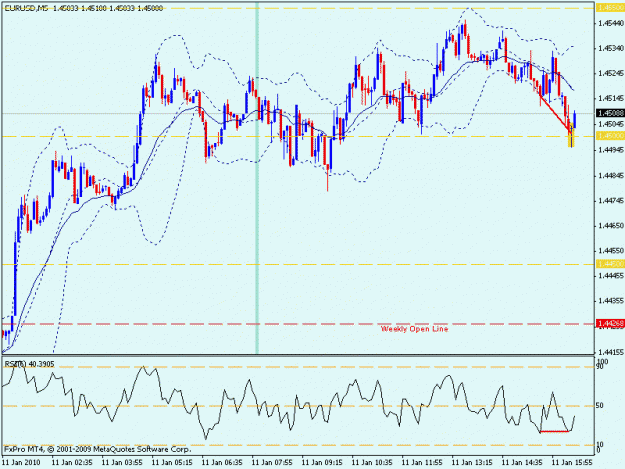This screenshot has height=469, width=625.
Task: Click the 1.44155 price axis value
Action: (611, 352)
